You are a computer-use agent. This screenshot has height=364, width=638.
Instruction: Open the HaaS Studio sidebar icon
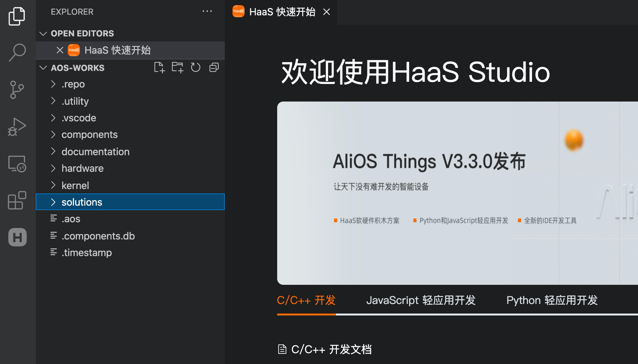pyautogui.click(x=17, y=237)
